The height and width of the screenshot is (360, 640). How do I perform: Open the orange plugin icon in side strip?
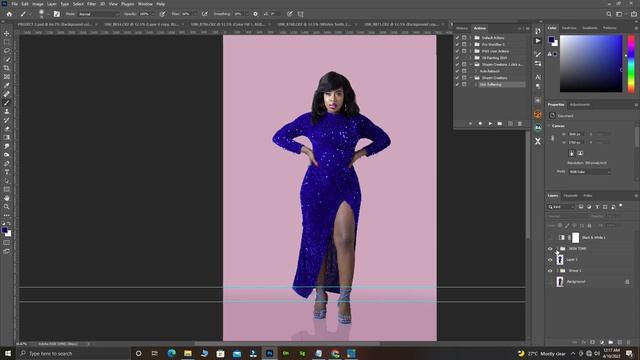pos(538,115)
